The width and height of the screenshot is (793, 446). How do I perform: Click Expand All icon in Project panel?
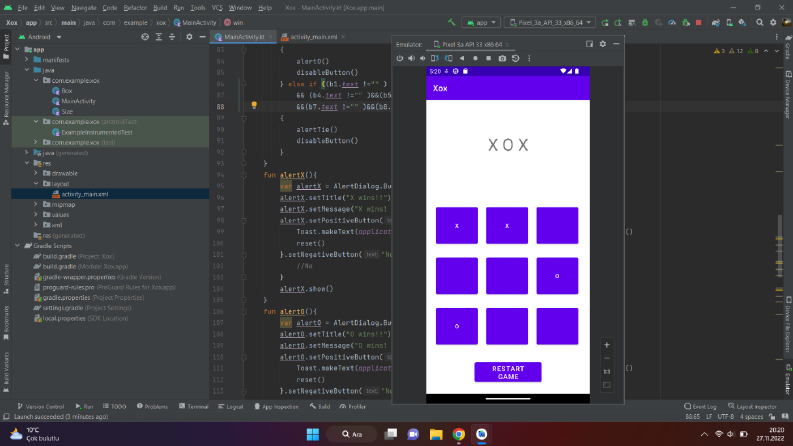point(159,37)
